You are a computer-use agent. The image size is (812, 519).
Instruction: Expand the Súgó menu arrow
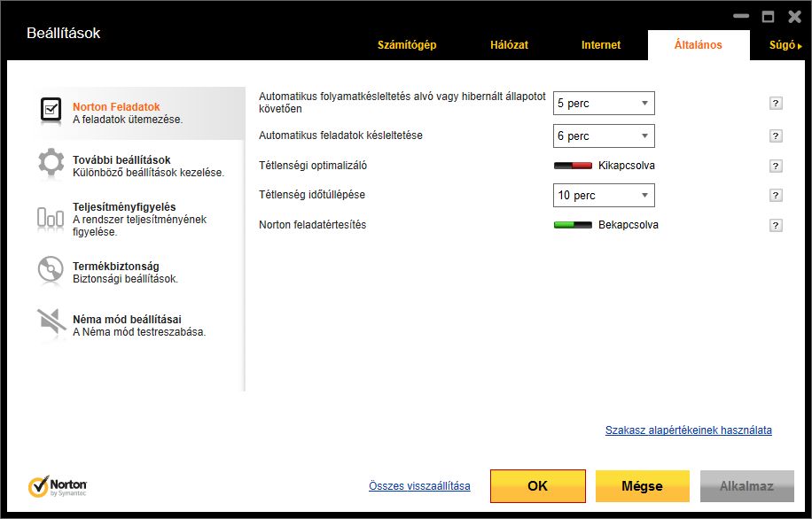click(x=800, y=46)
